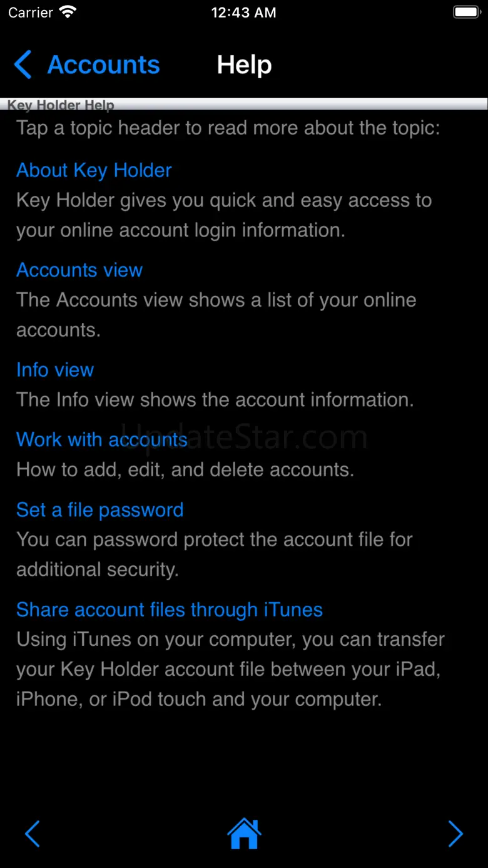Screen dimensions: 488x868
Task: Open the Work with accounts topic
Action: (102, 439)
